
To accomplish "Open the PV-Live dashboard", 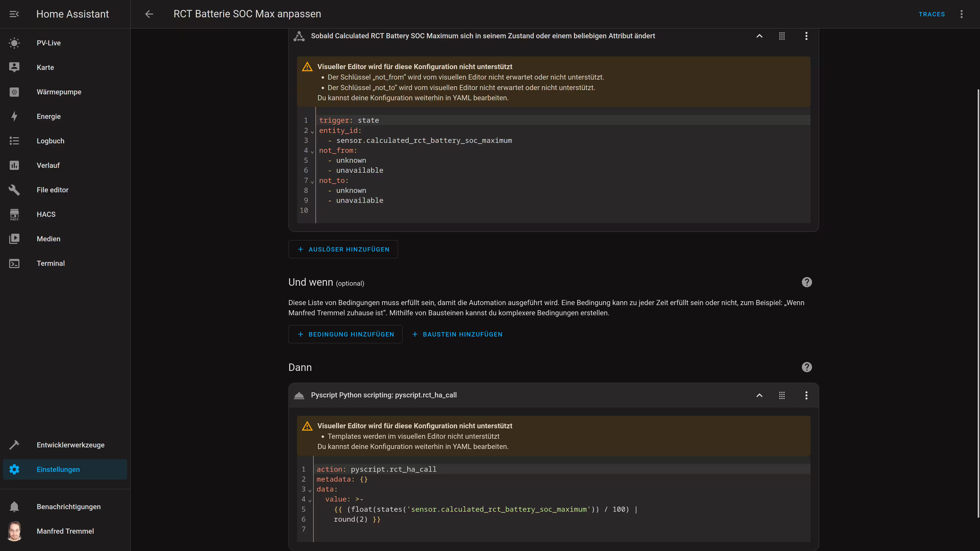I will coord(65,43).
